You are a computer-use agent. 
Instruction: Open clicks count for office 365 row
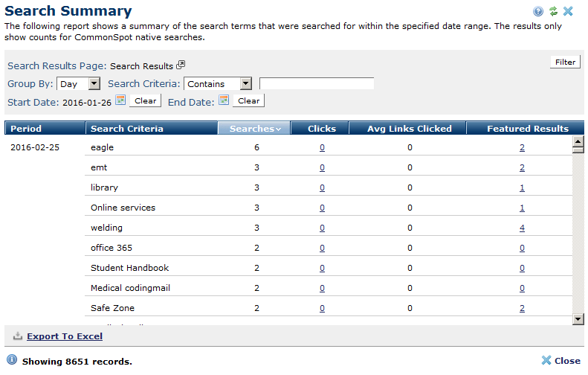322,248
